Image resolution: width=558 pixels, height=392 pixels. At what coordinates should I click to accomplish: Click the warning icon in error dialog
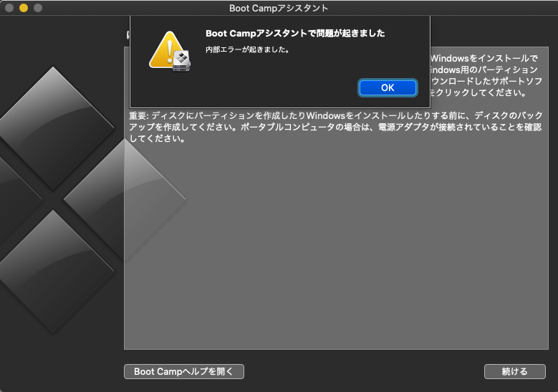coord(170,52)
